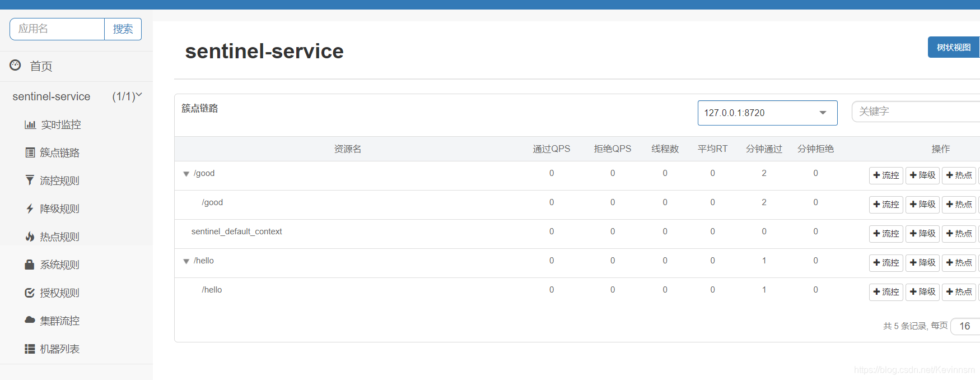Collapse the sentinel-service (1/1) app menu
Viewport: 980px width, 380px height.
[76, 96]
